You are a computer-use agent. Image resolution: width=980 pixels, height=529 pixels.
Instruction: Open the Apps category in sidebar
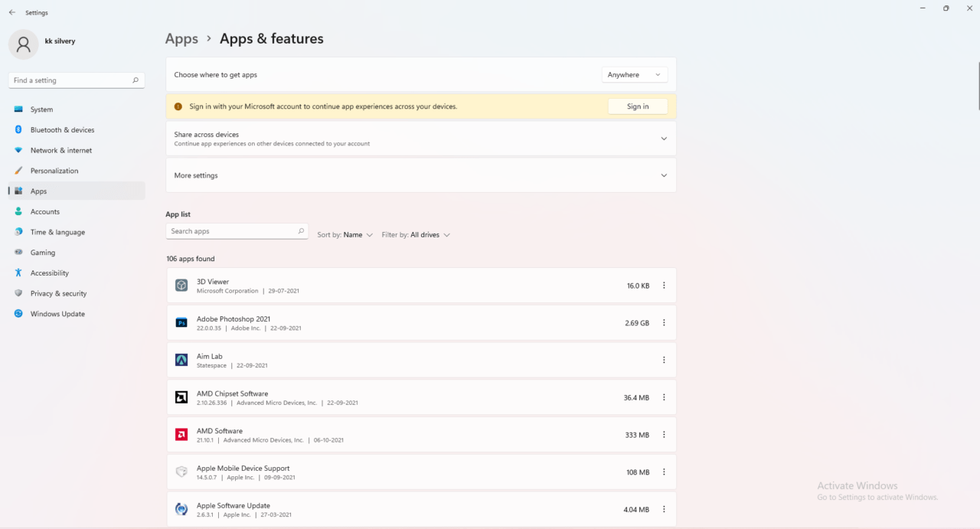(77, 191)
